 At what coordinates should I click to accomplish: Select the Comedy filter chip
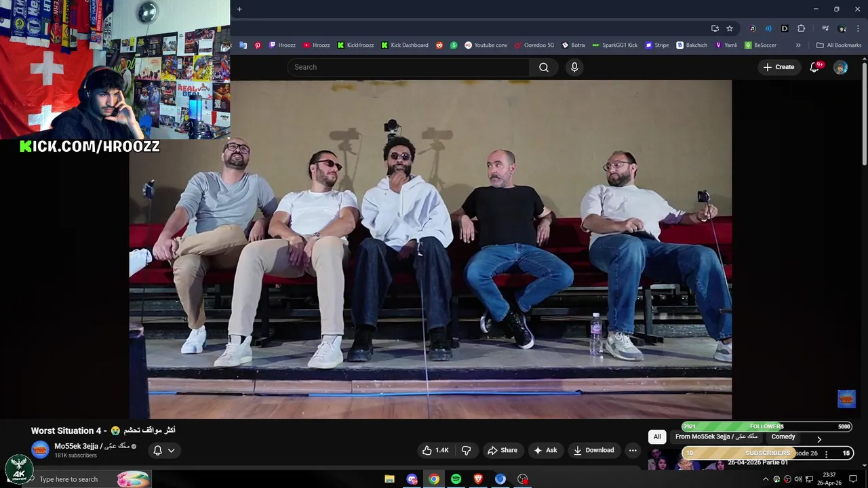(x=783, y=436)
